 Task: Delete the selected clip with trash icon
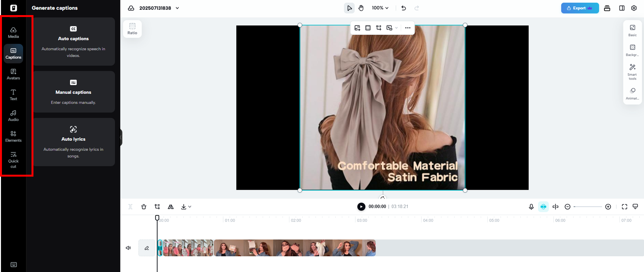point(144,206)
